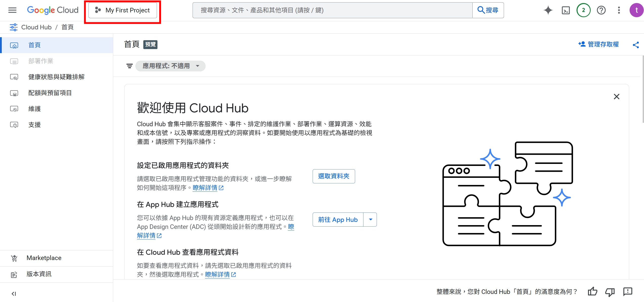The height and width of the screenshot is (302, 644).
Task: Open the help question mark menu
Action: (601, 10)
